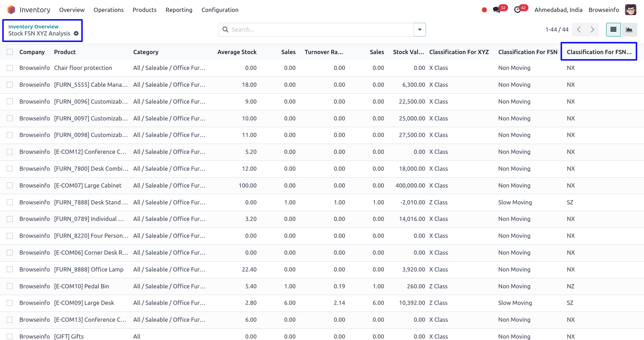The height and width of the screenshot is (340, 644).
Task: Open the Operations menu
Action: coord(109,10)
